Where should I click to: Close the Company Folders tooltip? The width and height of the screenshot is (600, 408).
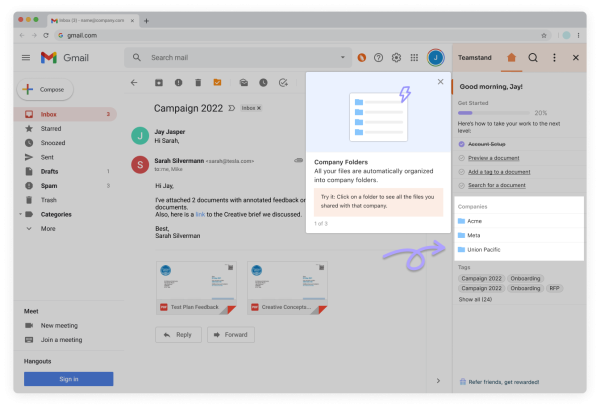coord(440,82)
